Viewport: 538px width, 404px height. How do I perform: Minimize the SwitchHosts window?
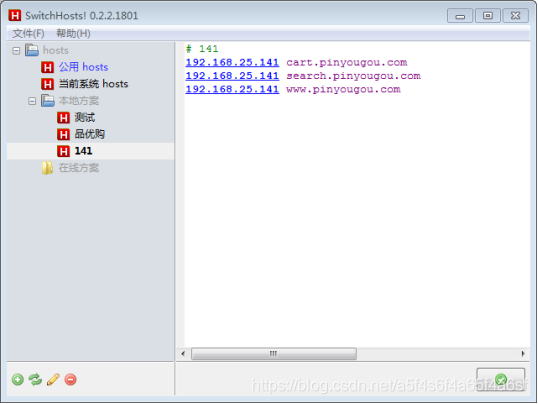[x=460, y=16]
